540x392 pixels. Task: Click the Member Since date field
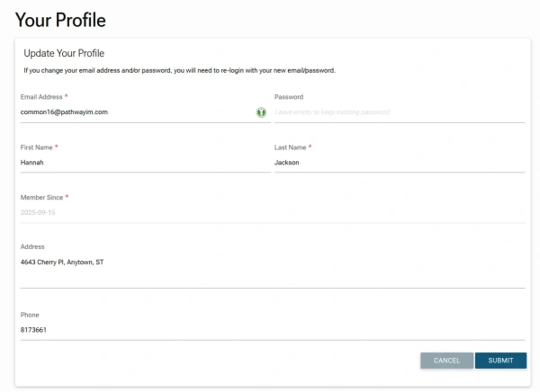[273, 213]
